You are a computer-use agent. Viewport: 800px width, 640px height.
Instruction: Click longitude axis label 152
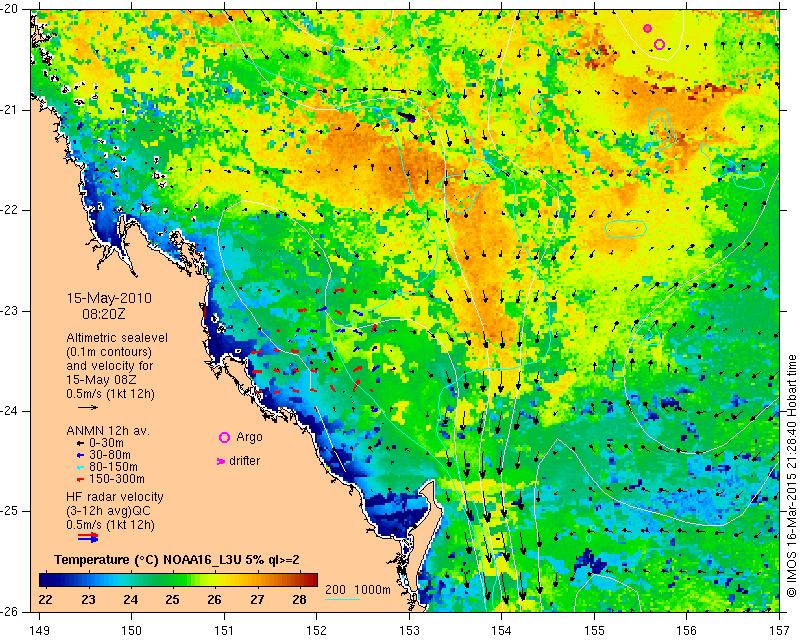[316, 631]
